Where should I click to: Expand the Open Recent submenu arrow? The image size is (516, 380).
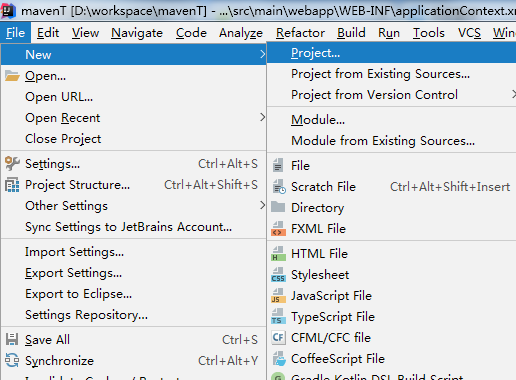tap(262, 117)
